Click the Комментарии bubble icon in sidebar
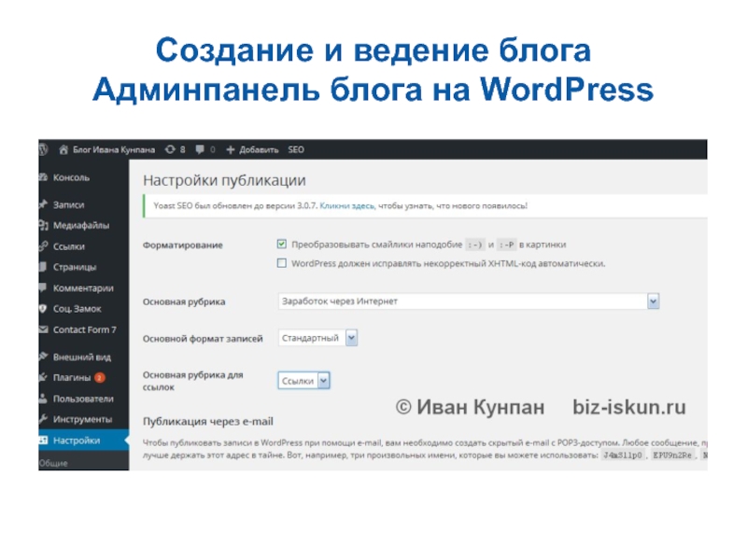 [43, 287]
